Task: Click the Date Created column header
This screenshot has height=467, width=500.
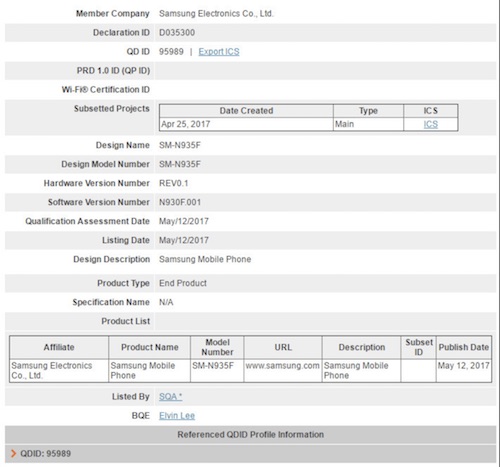Action: 246,111
